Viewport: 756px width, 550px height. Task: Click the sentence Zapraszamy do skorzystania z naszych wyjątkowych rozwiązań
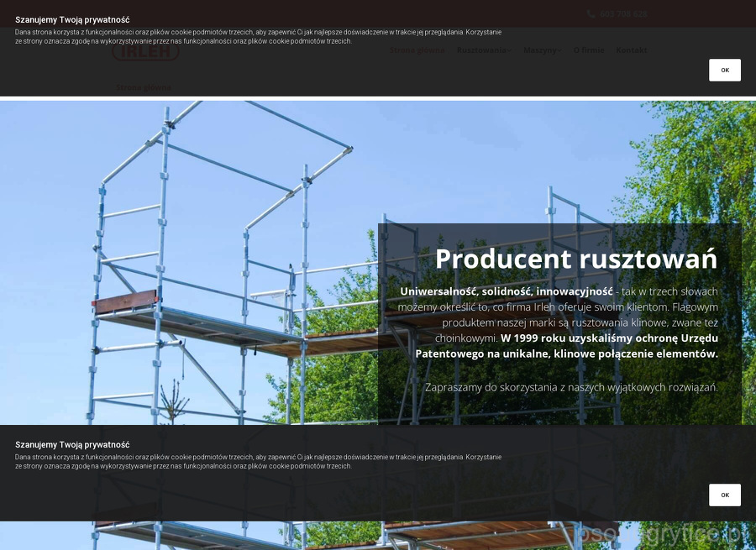(x=571, y=387)
